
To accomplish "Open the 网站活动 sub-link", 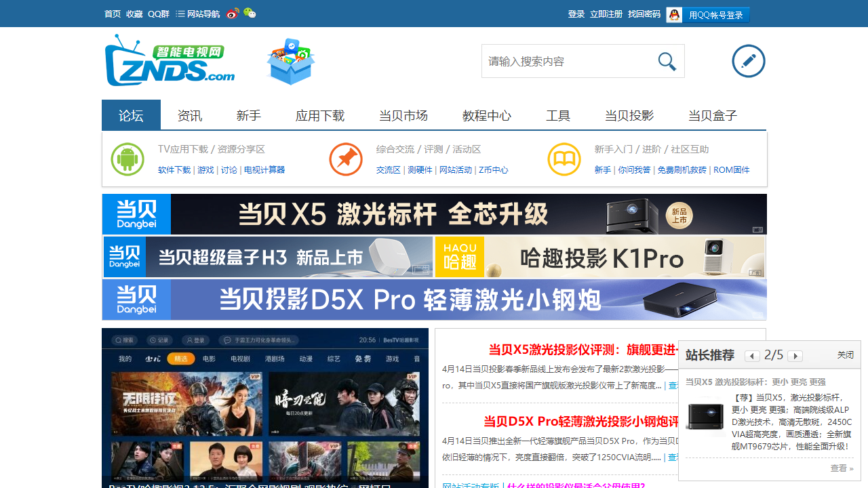I will pyautogui.click(x=456, y=170).
